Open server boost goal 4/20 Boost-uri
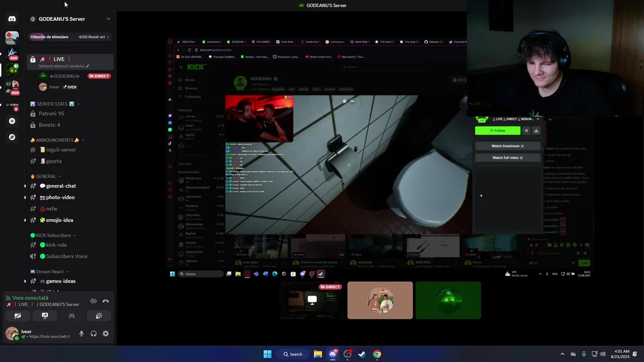 70,37
